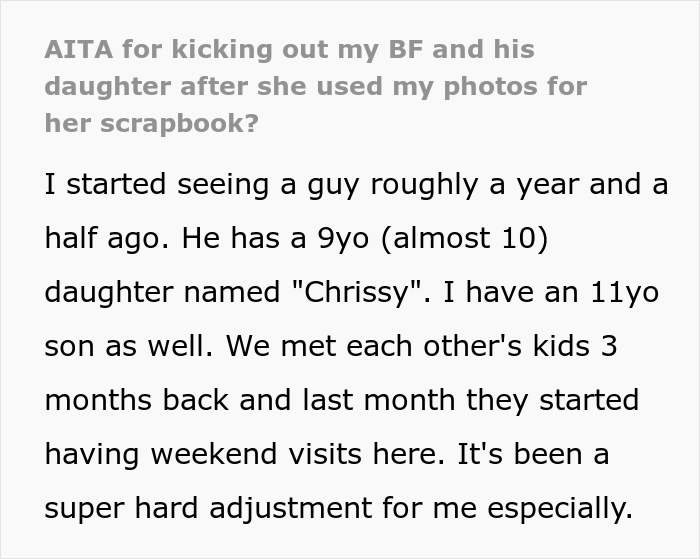Click the words "It's been a"
The height and width of the screenshot is (559, 700).
533,454
